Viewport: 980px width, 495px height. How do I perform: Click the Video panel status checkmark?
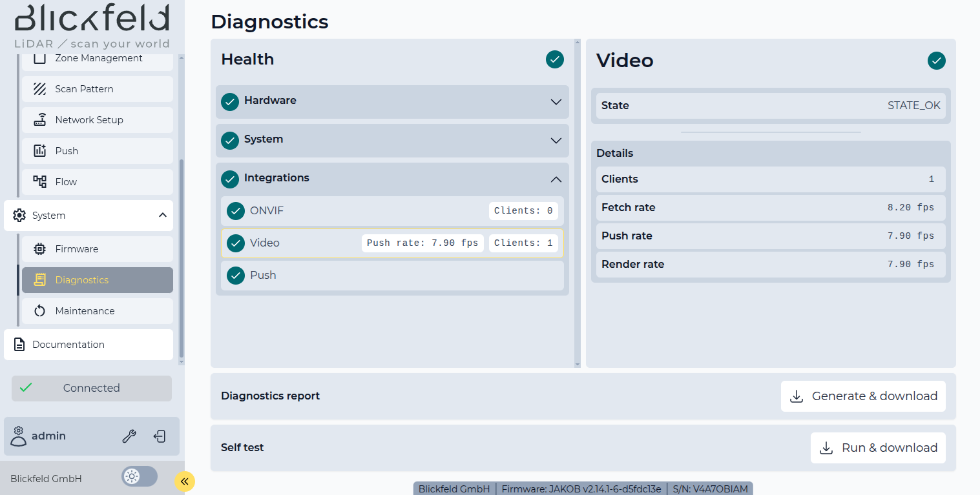[936, 61]
